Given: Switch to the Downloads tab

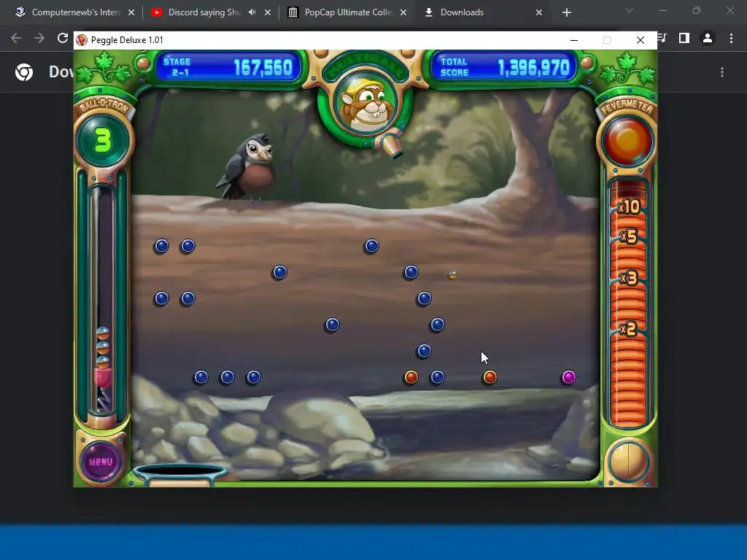Looking at the screenshot, I should (462, 12).
